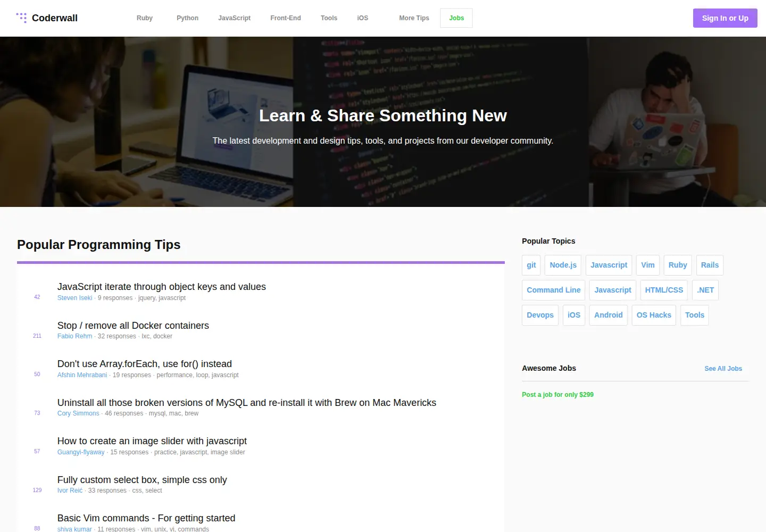Open tip 'JavaScript iterate through object keys and values'
Image resolution: width=766 pixels, height=532 pixels.
coord(162,287)
